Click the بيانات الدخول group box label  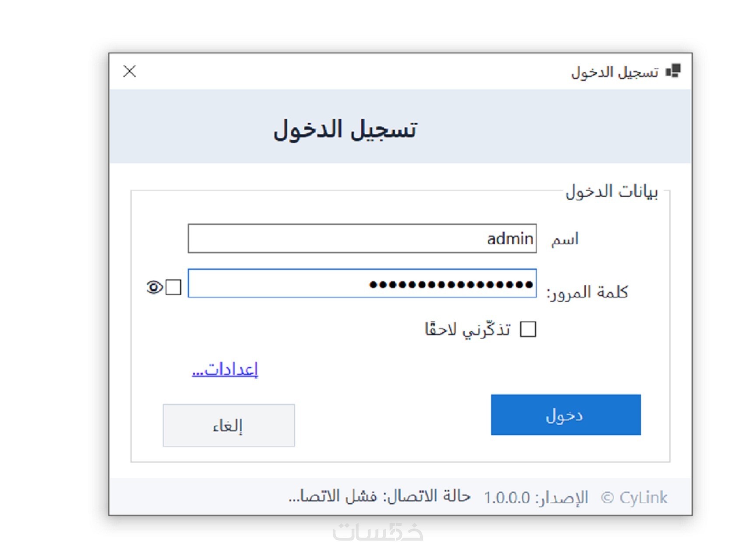(x=612, y=192)
